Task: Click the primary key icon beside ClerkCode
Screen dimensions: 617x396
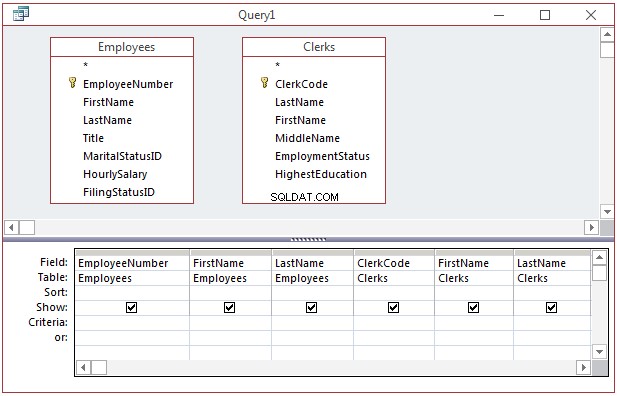Action: (264, 83)
